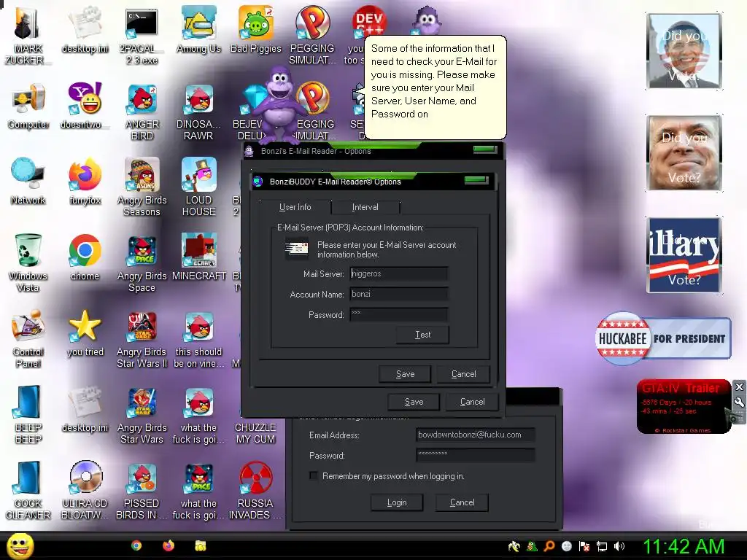Viewport: 747px width, 560px height.
Task: Open Angry Birds Star Wars II icon
Action: tap(142, 339)
